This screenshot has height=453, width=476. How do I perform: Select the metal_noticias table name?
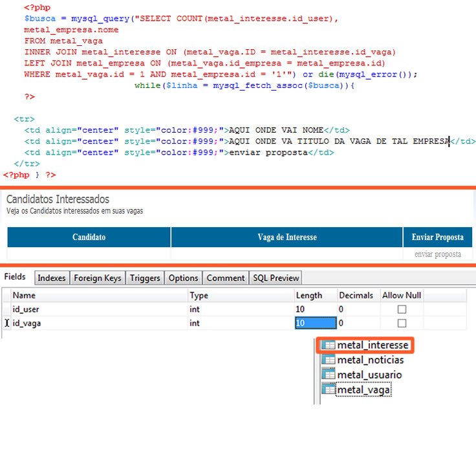(x=370, y=360)
